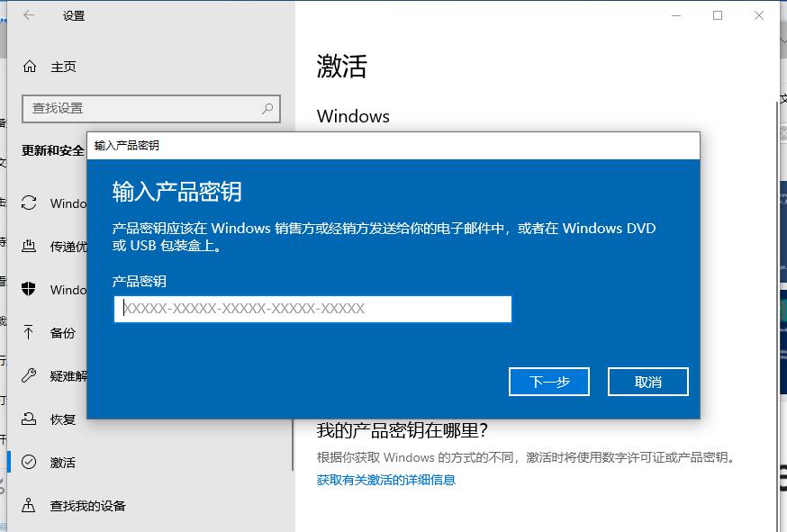Select the 激活 checkmark circle icon

pos(29,462)
